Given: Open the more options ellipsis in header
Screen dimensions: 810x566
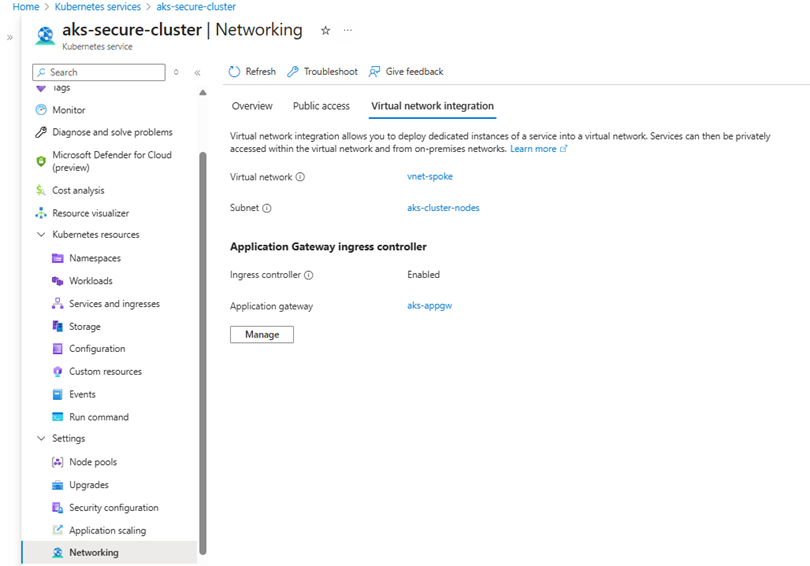Looking at the screenshot, I should [348, 30].
